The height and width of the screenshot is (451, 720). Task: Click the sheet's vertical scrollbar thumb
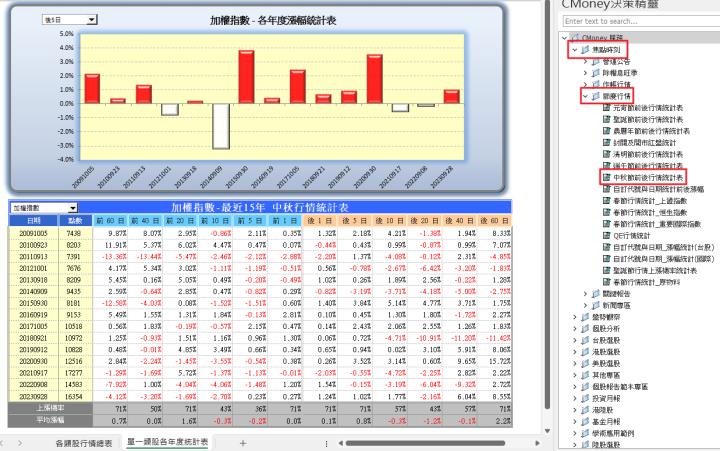547,204
